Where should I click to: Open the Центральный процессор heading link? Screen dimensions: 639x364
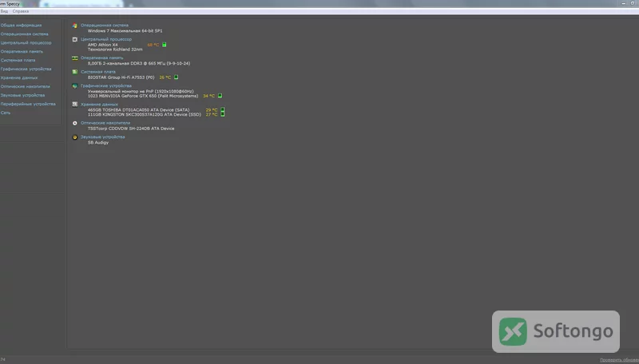(106, 39)
